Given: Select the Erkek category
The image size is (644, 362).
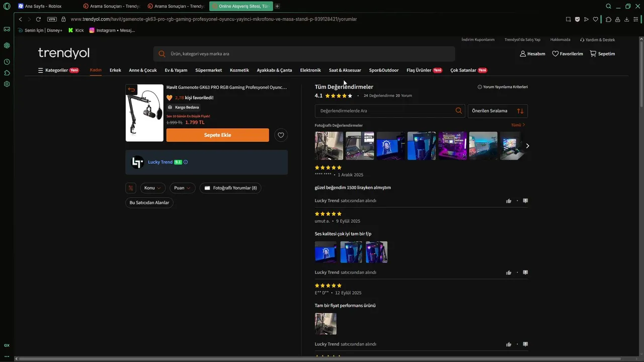Looking at the screenshot, I should point(115,70).
